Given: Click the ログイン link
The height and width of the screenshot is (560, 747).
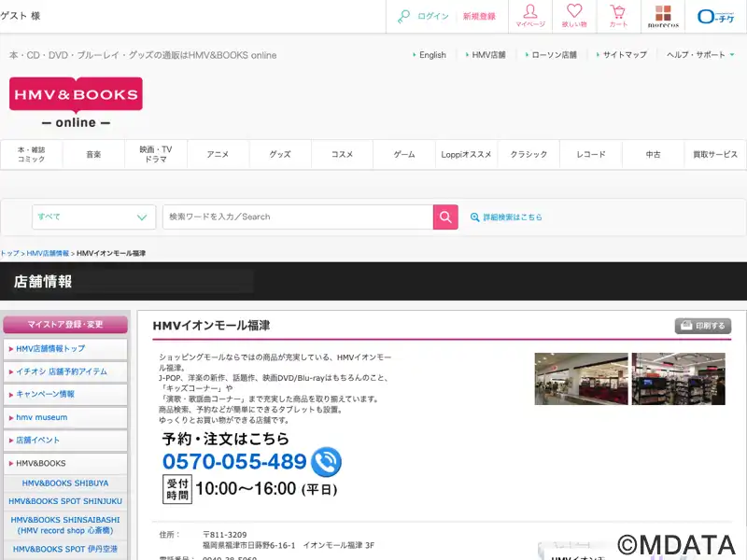Looking at the screenshot, I should [432, 17].
